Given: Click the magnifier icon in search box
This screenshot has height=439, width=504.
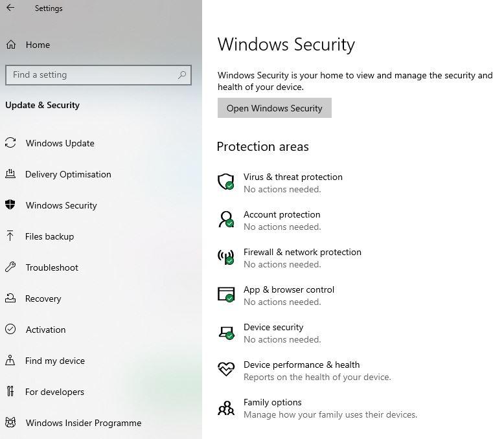Looking at the screenshot, I should pyautogui.click(x=182, y=75).
